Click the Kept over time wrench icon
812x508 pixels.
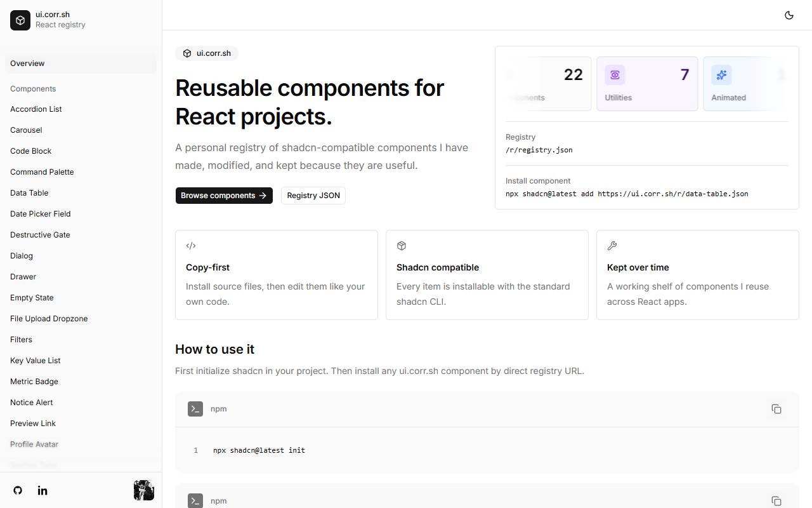tap(612, 246)
